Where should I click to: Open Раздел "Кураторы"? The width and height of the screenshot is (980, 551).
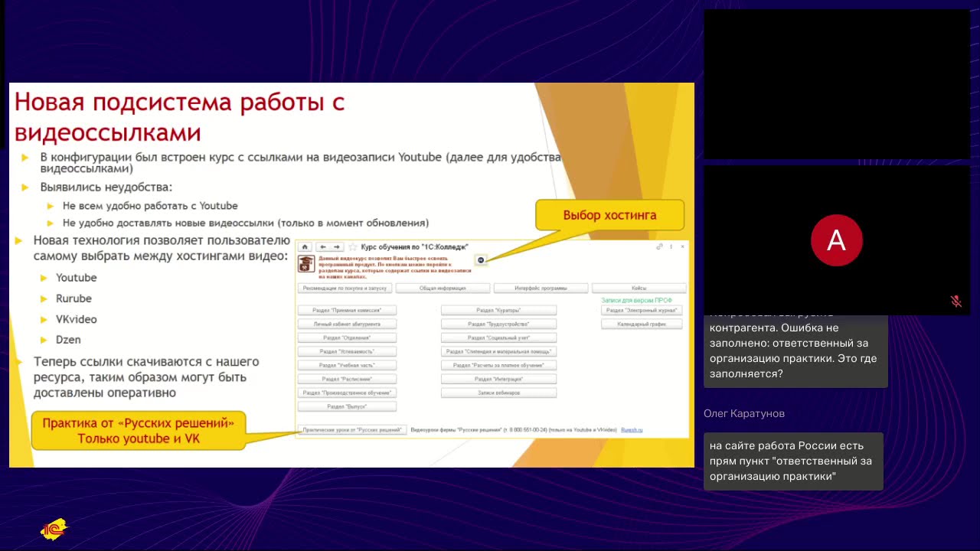pos(498,310)
